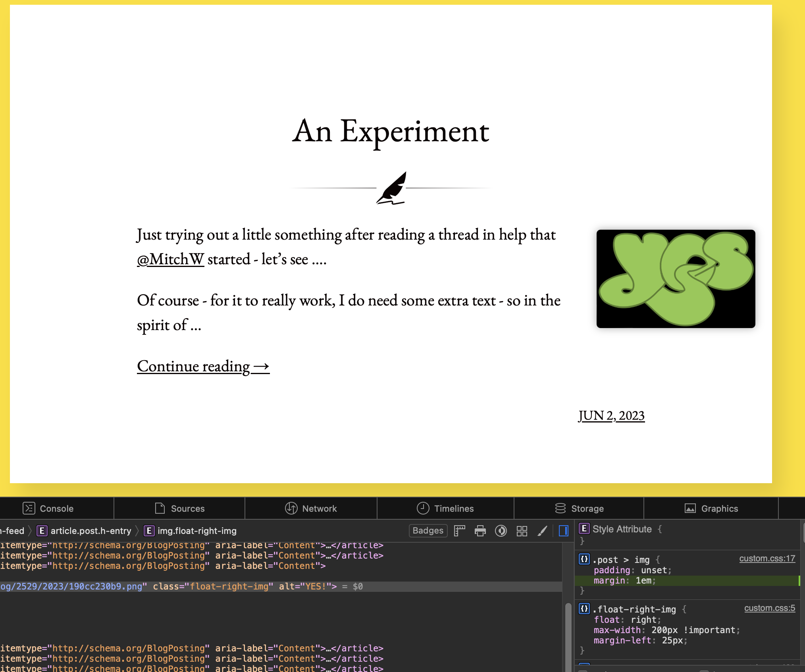805x672 pixels.
Task: Open the Continue reading link
Action: tap(203, 366)
